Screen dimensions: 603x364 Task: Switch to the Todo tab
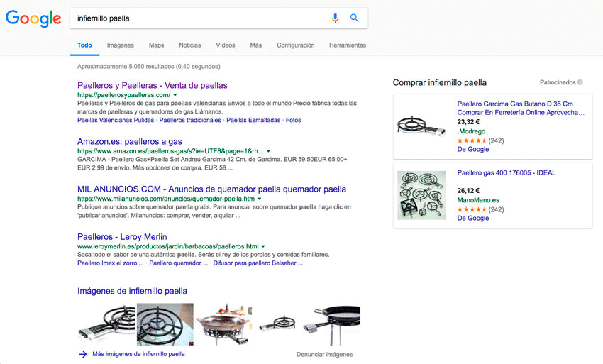84,45
